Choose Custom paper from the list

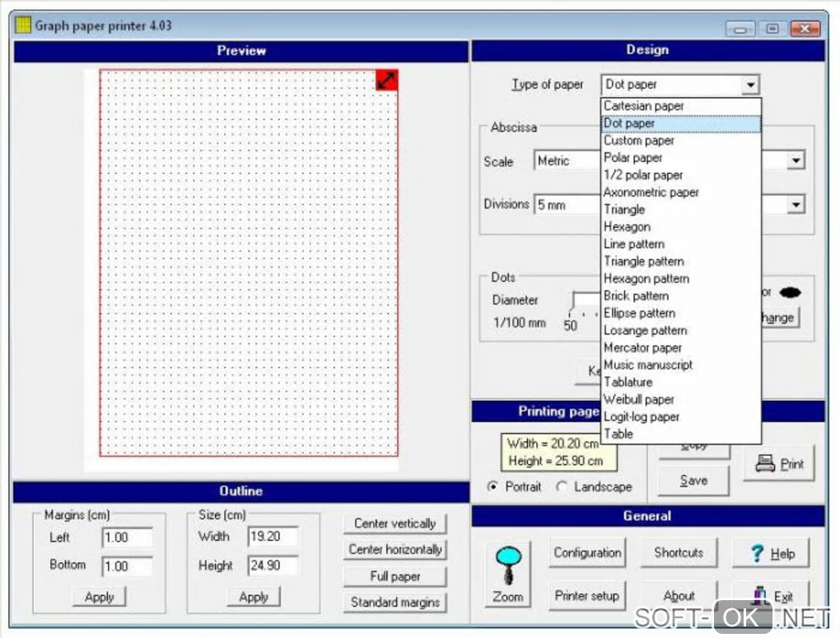(x=681, y=140)
